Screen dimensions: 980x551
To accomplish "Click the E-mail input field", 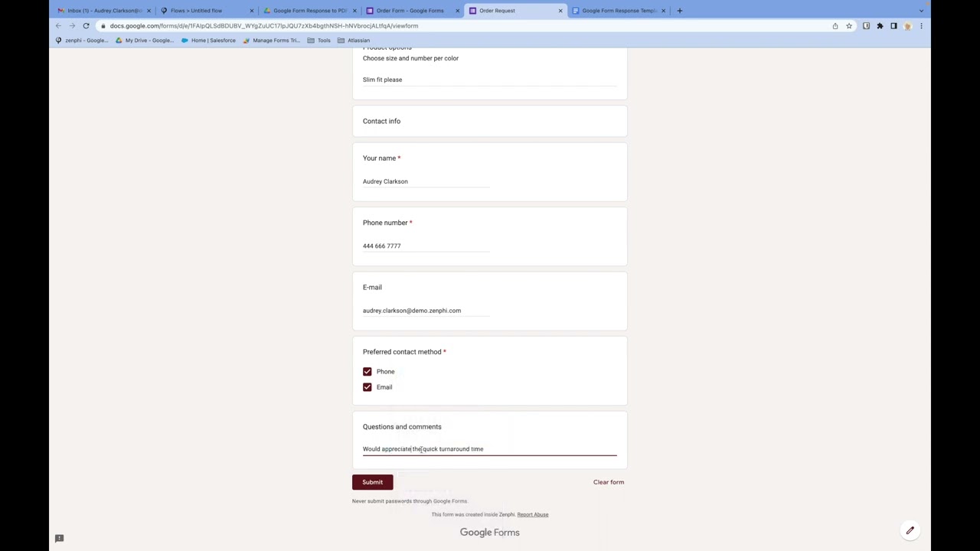I will coord(426,311).
